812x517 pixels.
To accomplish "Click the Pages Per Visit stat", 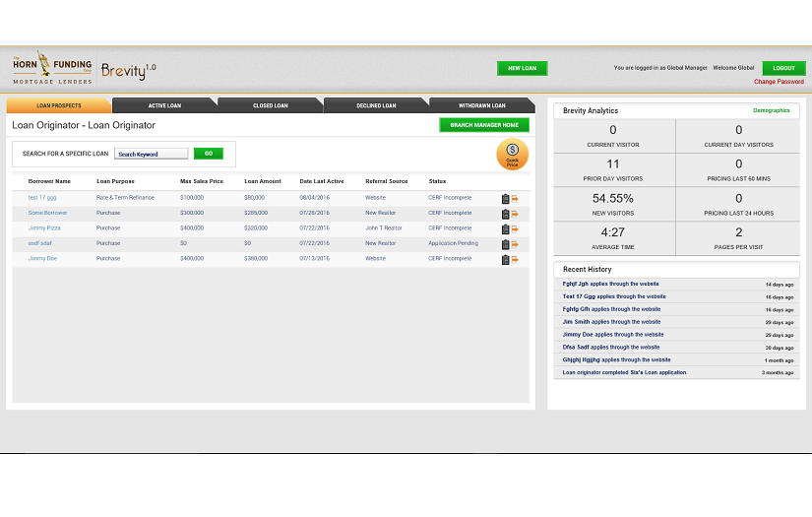I will (x=738, y=237).
